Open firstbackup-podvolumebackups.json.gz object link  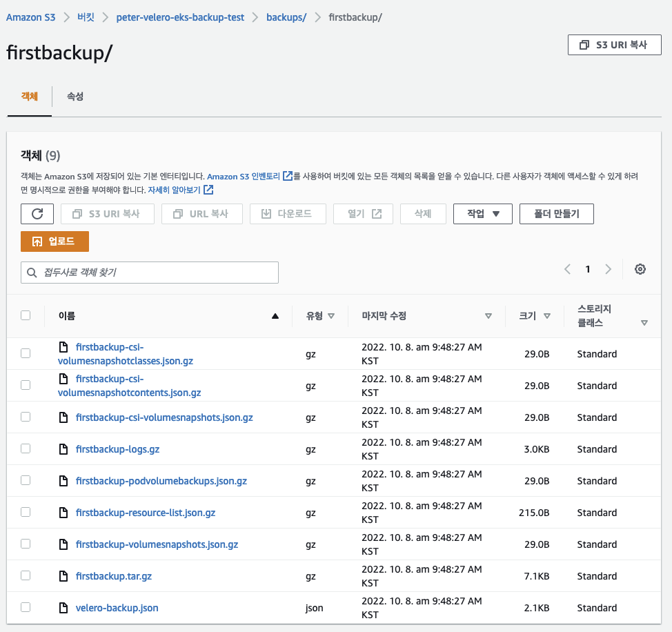[x=161, y=481]
